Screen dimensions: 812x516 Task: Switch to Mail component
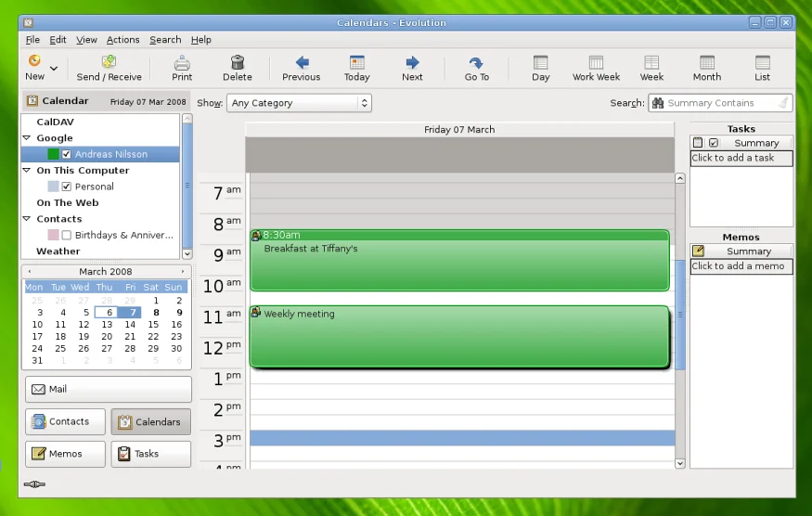(108, 389)
